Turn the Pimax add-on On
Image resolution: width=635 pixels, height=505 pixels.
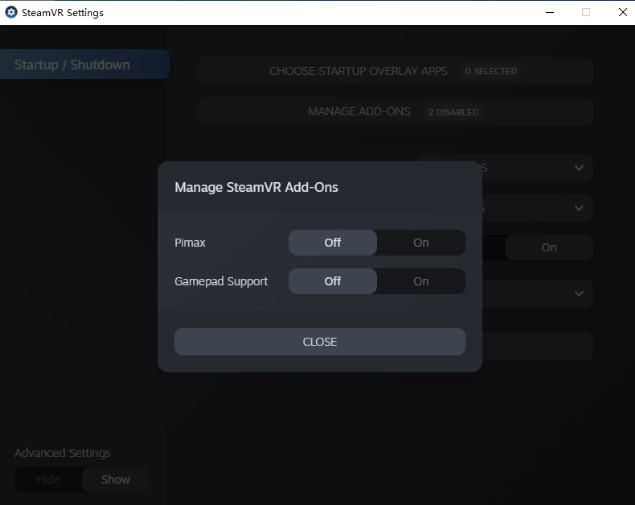pyautogui.click(x=421, y=242)
